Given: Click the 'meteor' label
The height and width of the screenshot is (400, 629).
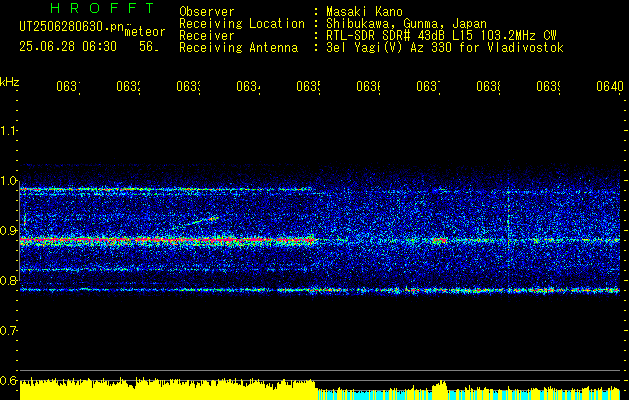Looking at the screenshot, I should point(145,32).
